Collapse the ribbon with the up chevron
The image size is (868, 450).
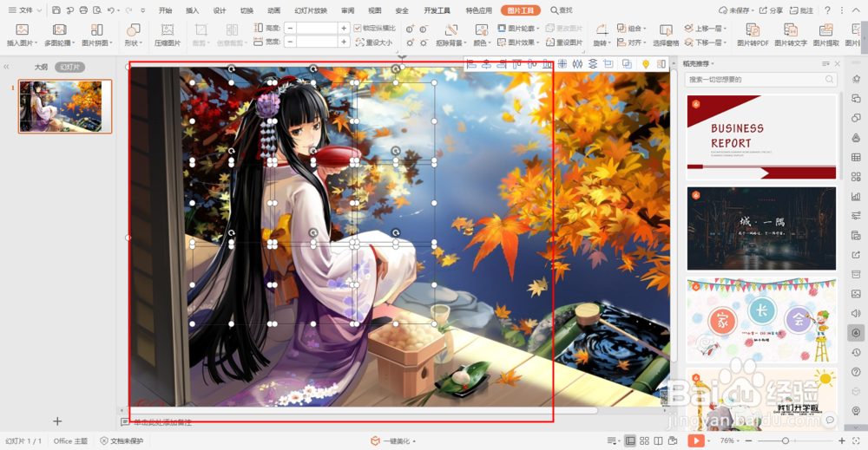coord(857,10)
